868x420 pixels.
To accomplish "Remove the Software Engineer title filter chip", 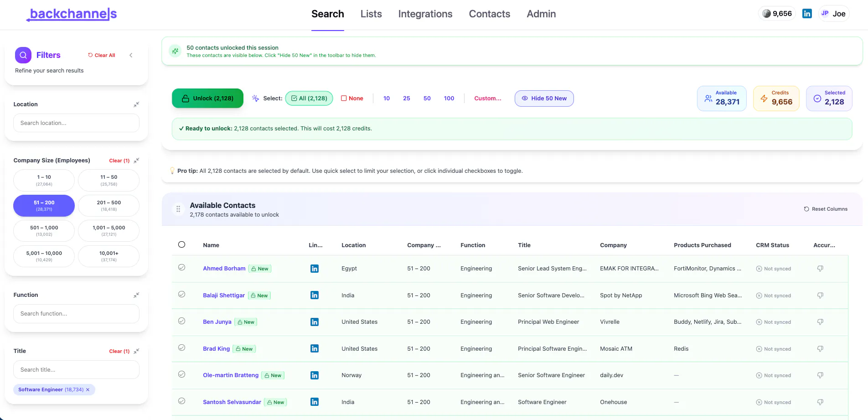I will click(x=88, y=389).
